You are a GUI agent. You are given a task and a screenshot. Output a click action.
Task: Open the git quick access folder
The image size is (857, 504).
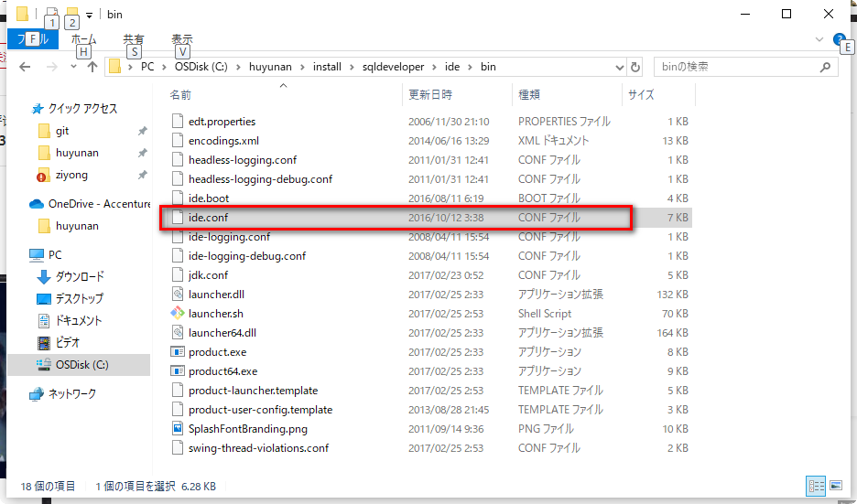click(x=61, y=131)
